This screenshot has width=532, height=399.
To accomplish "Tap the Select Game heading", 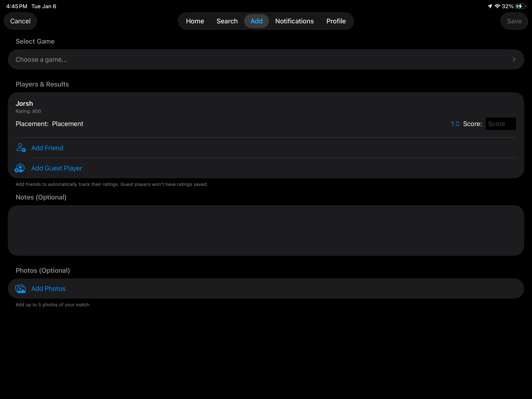I will pos(35,41).
